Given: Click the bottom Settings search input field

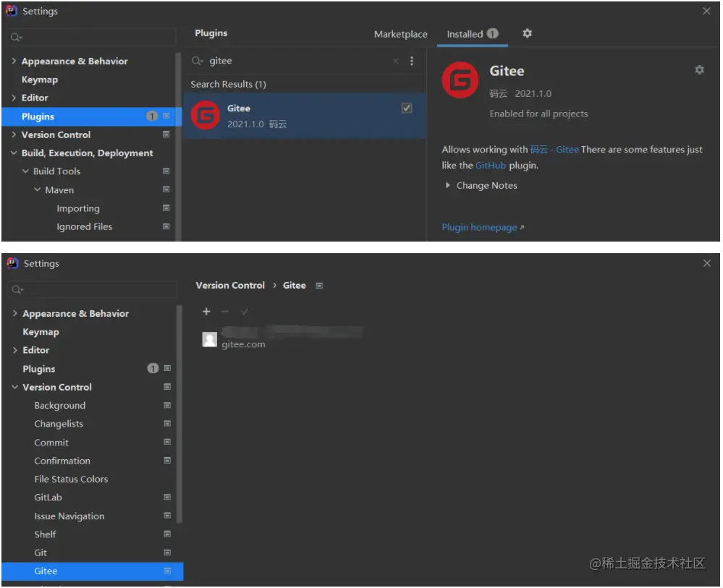Looking at the screenshot, I should point(93,289).
